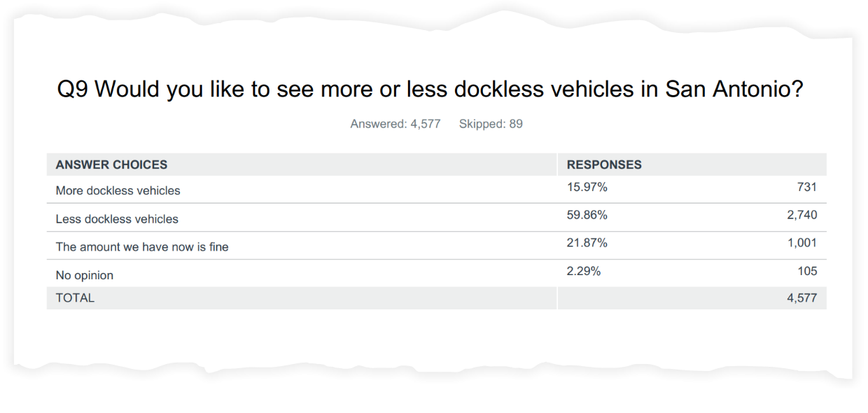Select the "No opinion" row label
The image size is (868, 413).
point(84,275)
